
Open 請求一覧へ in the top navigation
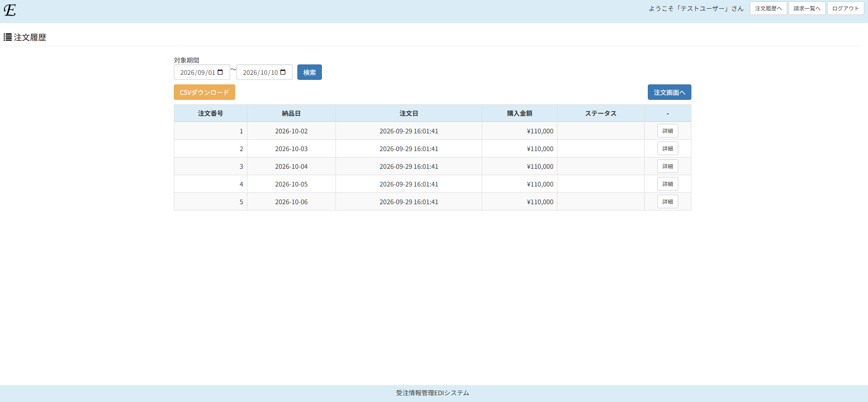click(x=807, y=8)
